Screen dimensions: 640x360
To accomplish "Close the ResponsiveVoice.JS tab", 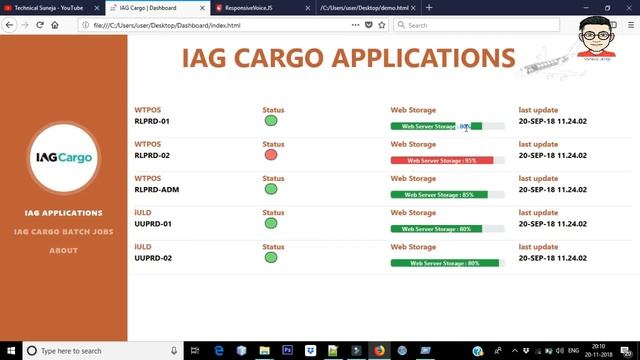I will pos(308,8).
